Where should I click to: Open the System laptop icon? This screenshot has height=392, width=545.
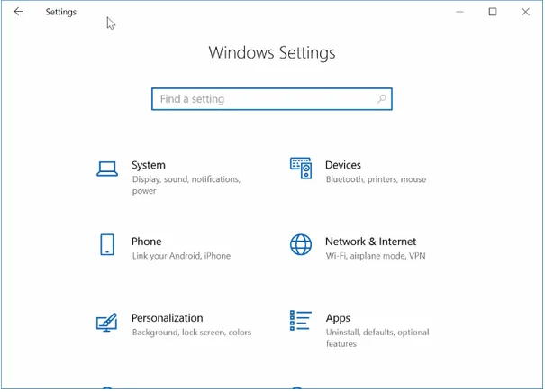(x=107, y=169)
